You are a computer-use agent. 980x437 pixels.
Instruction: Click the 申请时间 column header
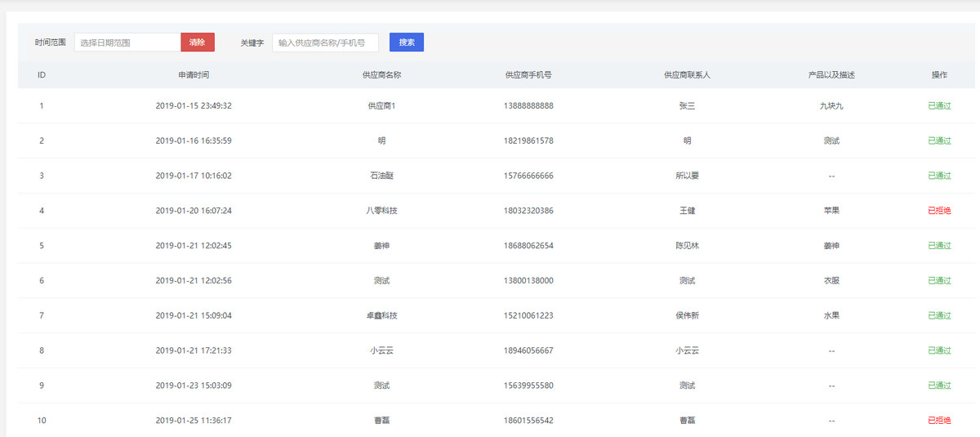[x=194, y=75]
